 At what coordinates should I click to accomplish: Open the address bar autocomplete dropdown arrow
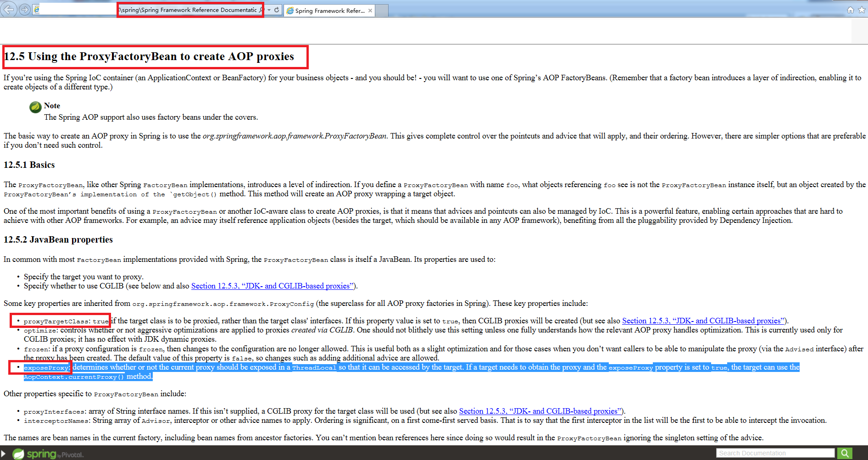pyautogui.click(x=269, y=10)
